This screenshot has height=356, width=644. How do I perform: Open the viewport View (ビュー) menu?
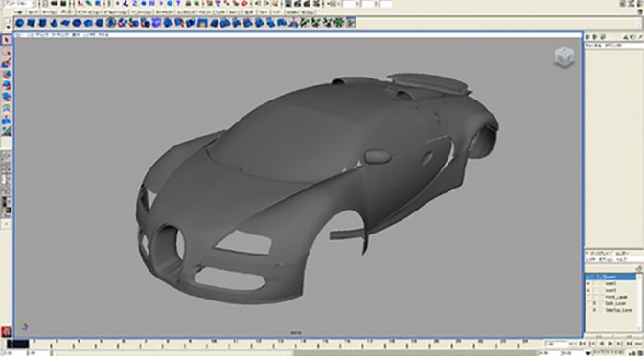(19, 35)
